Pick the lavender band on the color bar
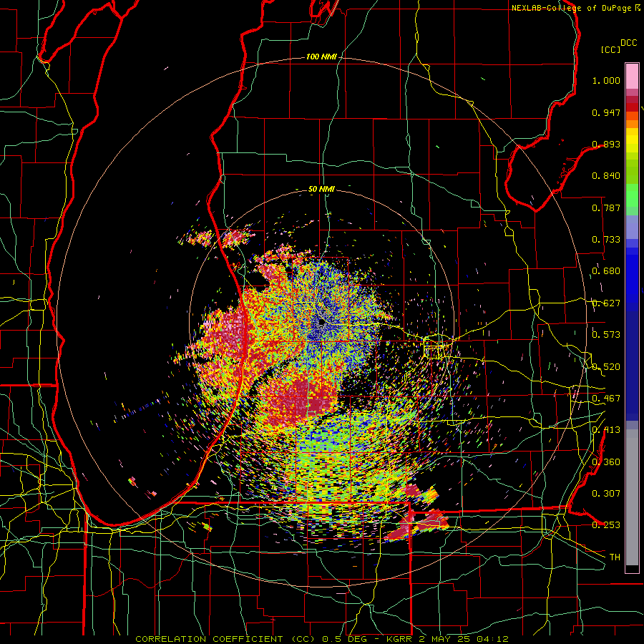This screenshot has height=644, width=644. [632, 227]
